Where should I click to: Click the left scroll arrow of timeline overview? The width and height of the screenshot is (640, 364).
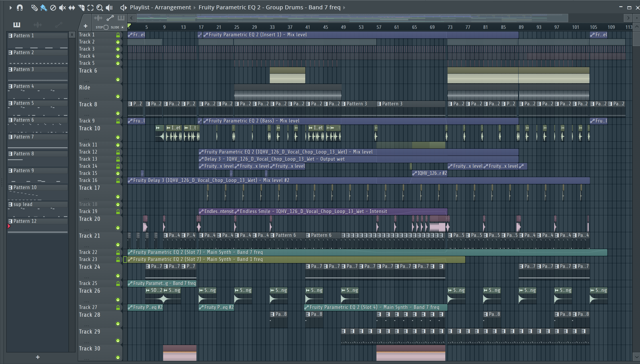point(131,18)
